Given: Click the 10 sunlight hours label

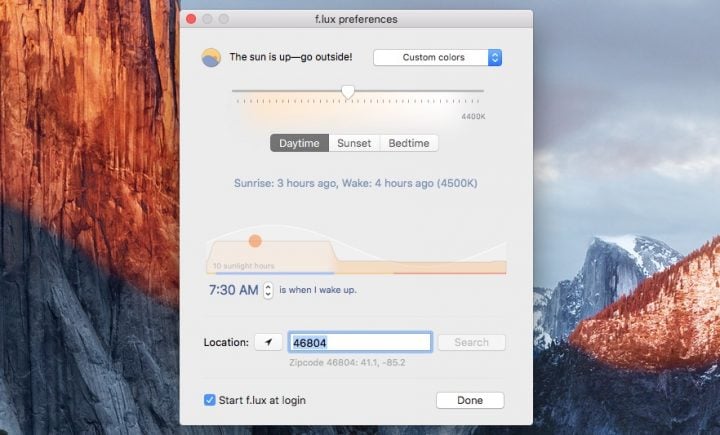Looking at the screenshot, I should click(243, 266).
